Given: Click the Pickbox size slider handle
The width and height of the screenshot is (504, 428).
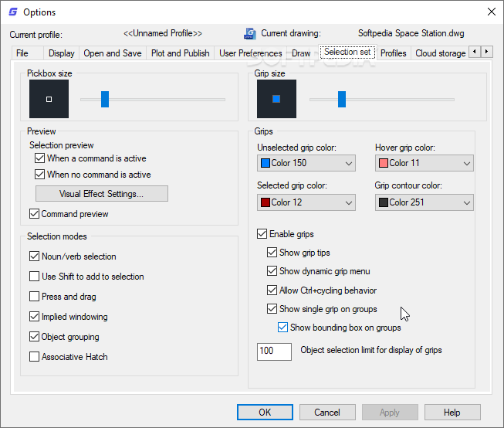Looking at the screenshot, I should [105, 99].
